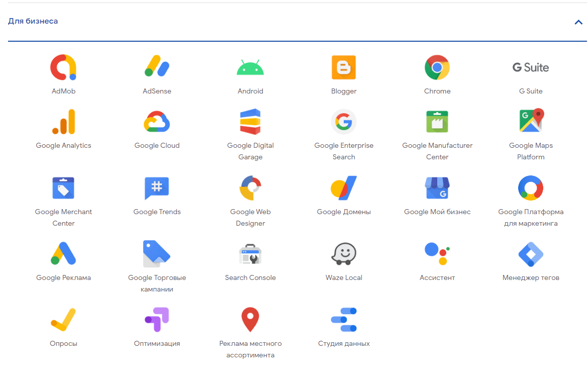Screen dimensions: 588x379
Task: Open the Менеджер тегов diamond icon
Action: coord(531,254)
